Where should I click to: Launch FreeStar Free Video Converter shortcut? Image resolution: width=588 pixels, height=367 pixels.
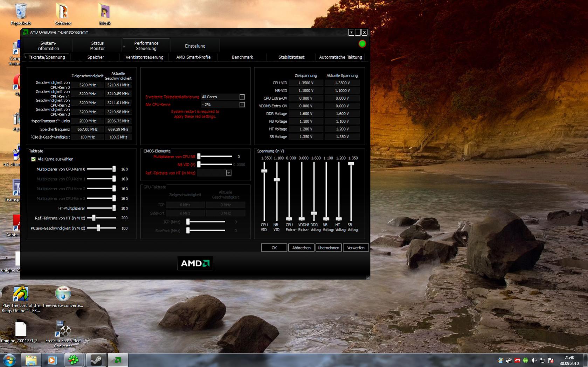[63, 334]
